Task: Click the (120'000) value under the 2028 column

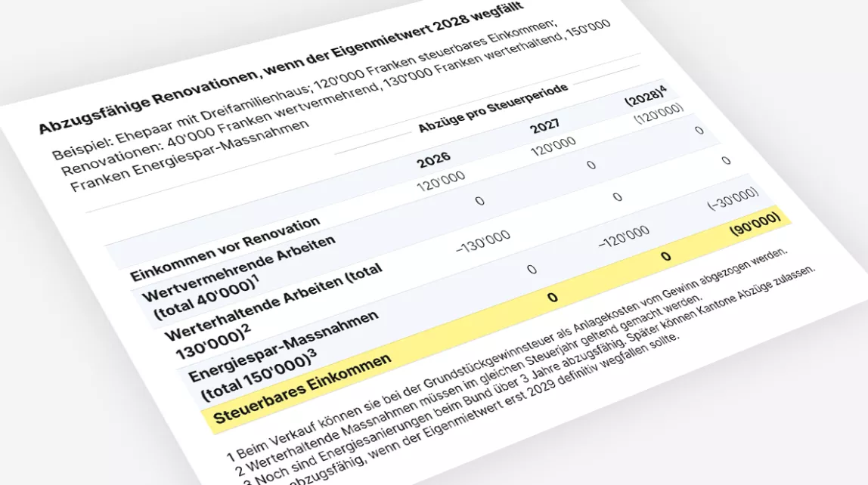Action: tap(659, 114)
